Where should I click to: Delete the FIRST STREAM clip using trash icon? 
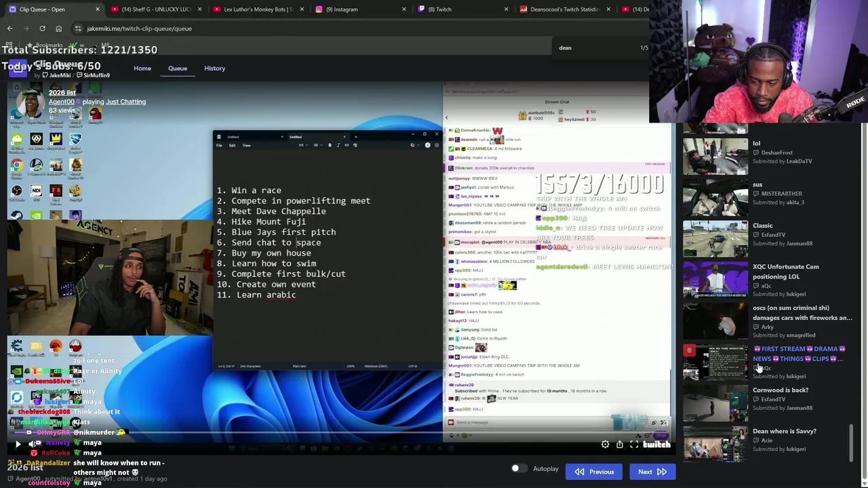click(689, 350)
